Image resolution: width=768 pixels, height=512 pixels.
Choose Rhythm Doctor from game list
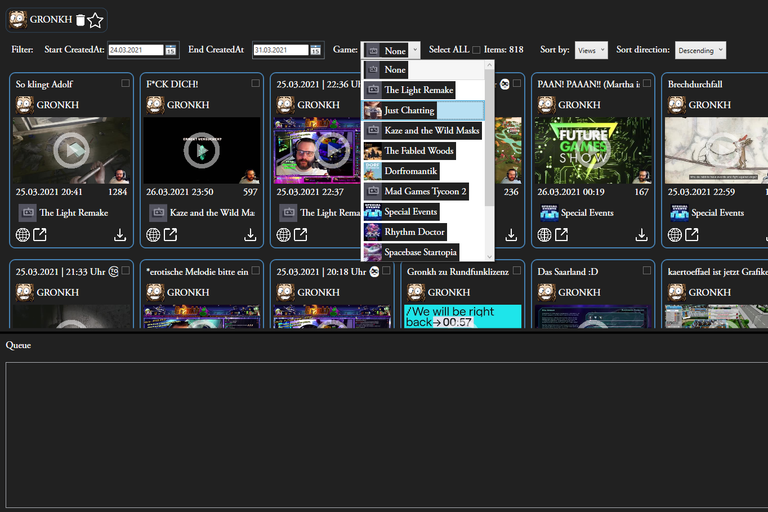pos(423,232)
